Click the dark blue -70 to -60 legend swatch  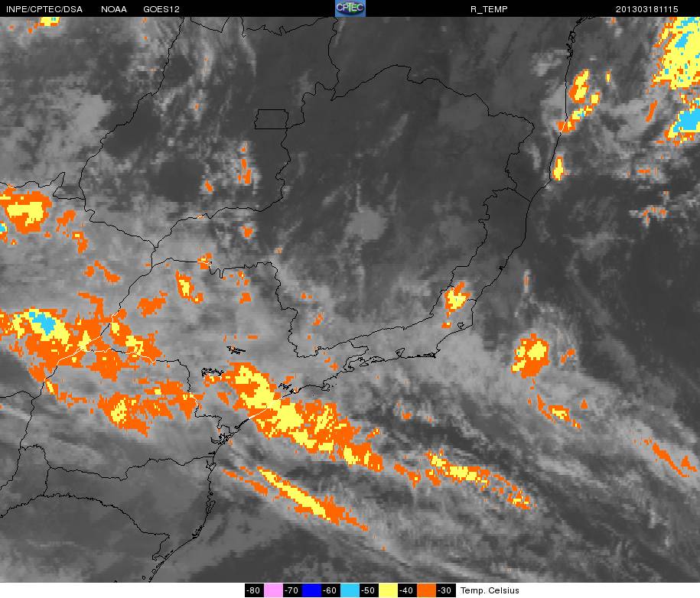311,590
